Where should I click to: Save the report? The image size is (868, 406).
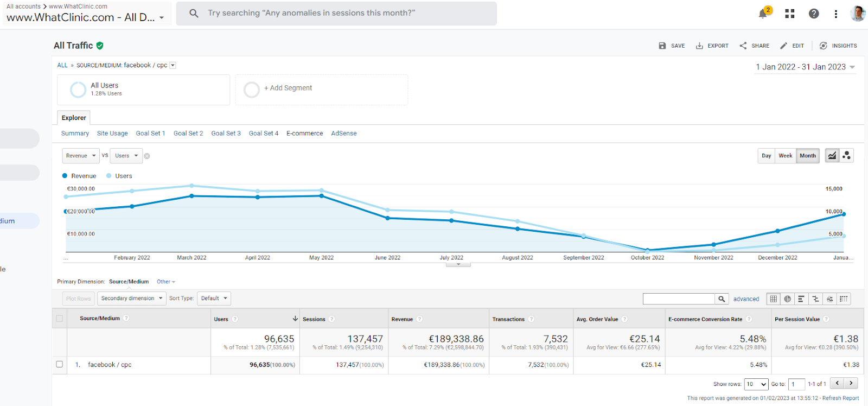tap(672, 46)
